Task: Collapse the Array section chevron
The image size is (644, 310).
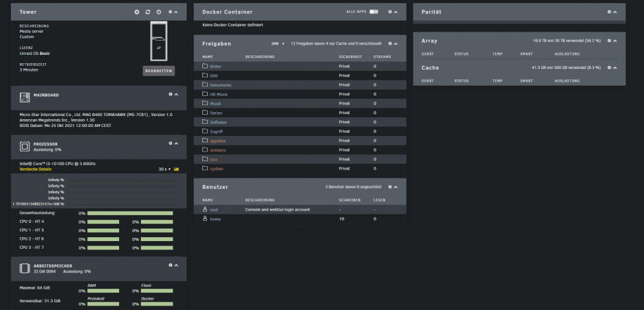Action: [615, 41]
